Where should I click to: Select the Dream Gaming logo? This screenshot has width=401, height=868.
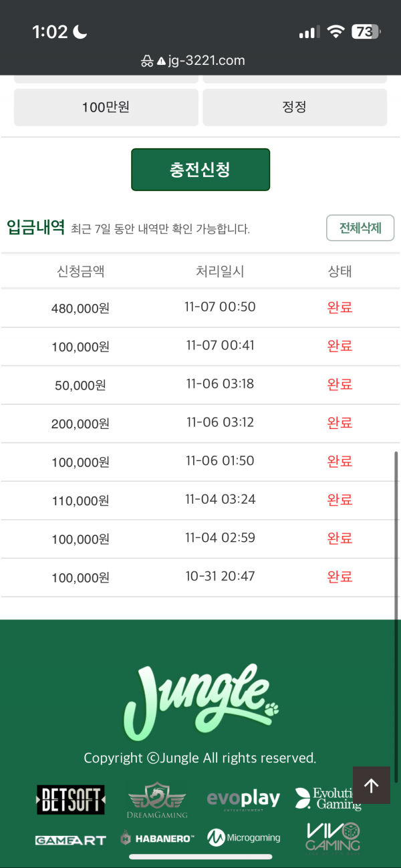157,800
